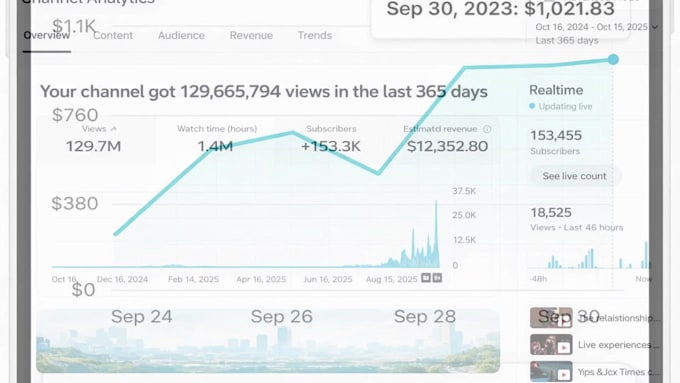Screen dimensions: 680x383
Task: Click the Aug 15, 2025 date label
Action: pos(392,279)
